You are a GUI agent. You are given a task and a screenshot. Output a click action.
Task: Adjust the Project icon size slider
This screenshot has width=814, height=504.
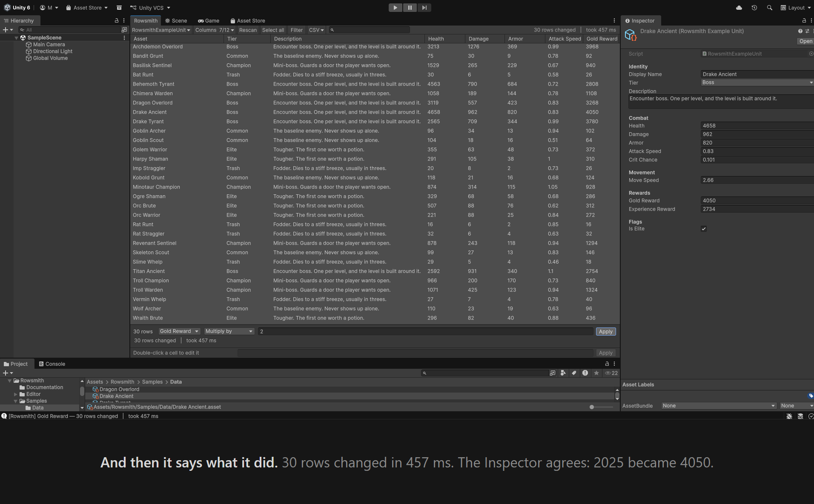point(601,407)
